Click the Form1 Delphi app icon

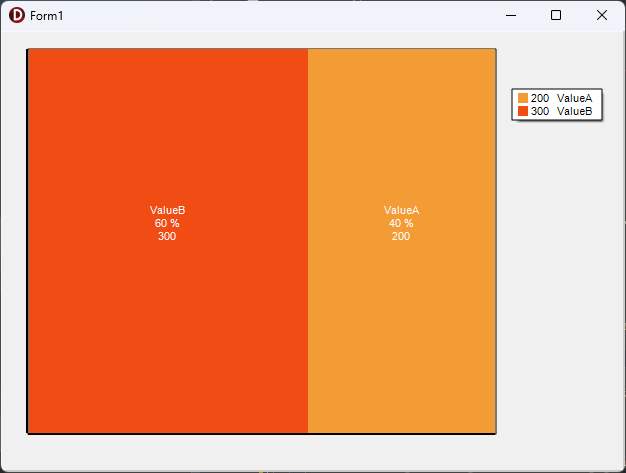(x=17, y=15)
